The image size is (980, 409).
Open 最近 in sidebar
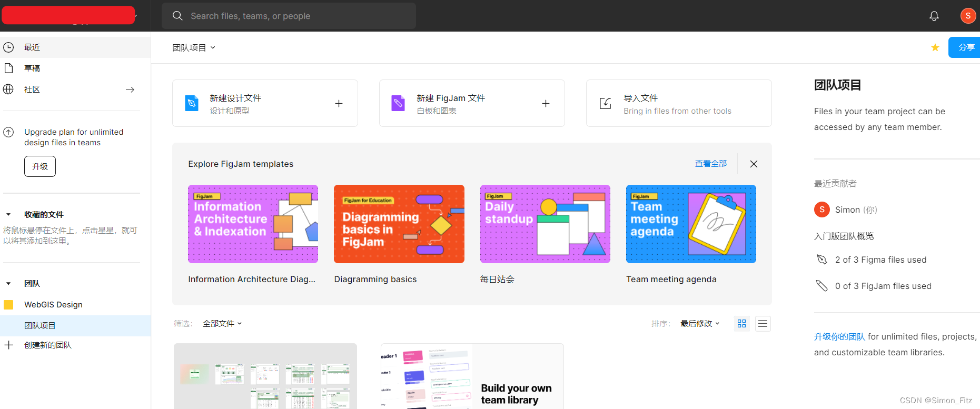coord(75,47)
